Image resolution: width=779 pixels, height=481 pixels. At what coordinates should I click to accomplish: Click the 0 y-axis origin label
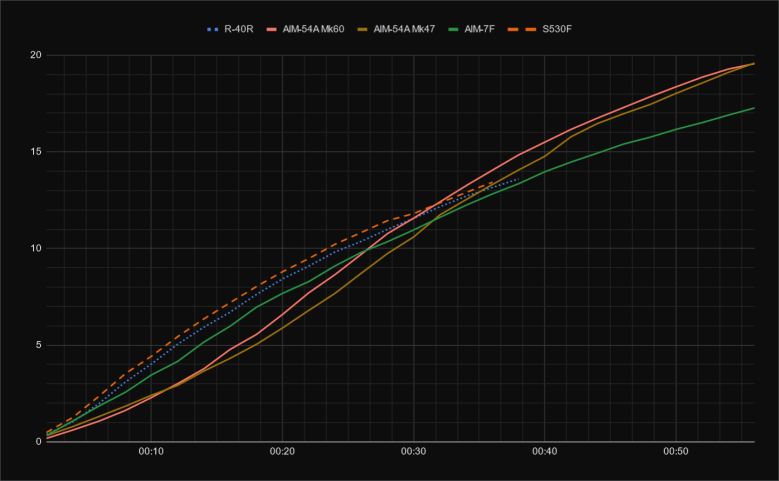click(37, 442)
